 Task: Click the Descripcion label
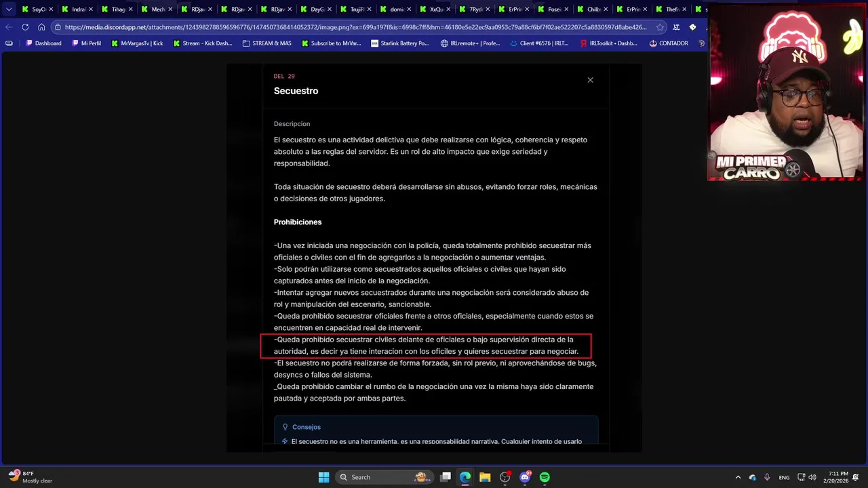tap(292, 124)
